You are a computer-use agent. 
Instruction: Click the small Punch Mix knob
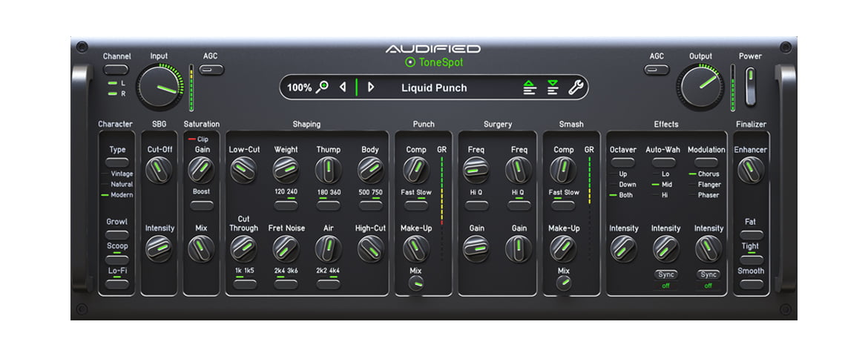[416, 283]
